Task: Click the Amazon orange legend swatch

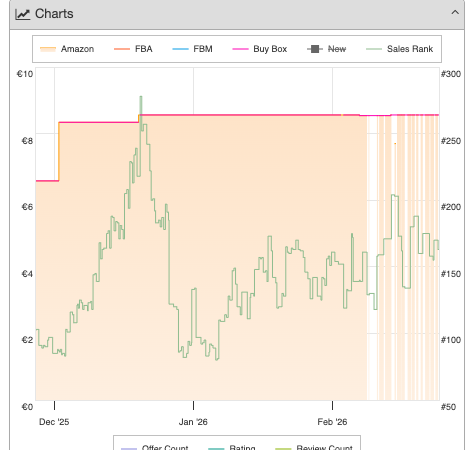Action: [48, 49]
